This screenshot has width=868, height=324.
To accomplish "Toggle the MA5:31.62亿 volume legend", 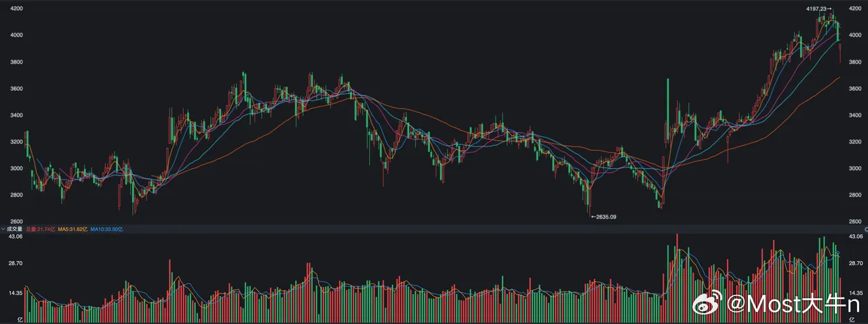I will click(72, 229).
